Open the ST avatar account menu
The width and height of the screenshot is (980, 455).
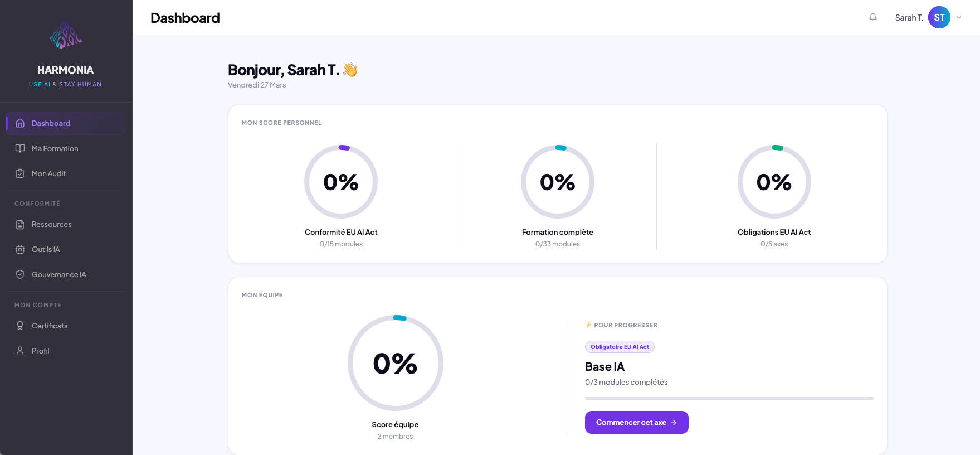coord(939,17)
